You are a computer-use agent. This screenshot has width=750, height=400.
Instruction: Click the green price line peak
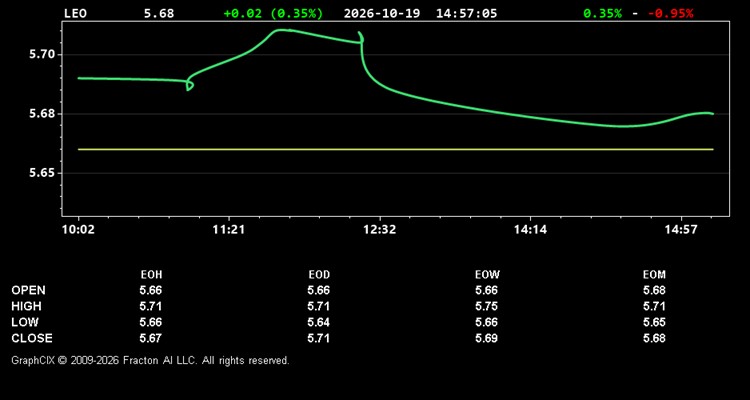click(x=281, y=30)
